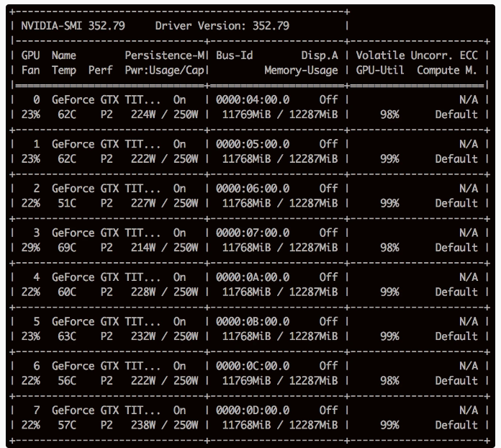
Task: Select bus ID 0000:04:00.0
Action: point(253,100)
